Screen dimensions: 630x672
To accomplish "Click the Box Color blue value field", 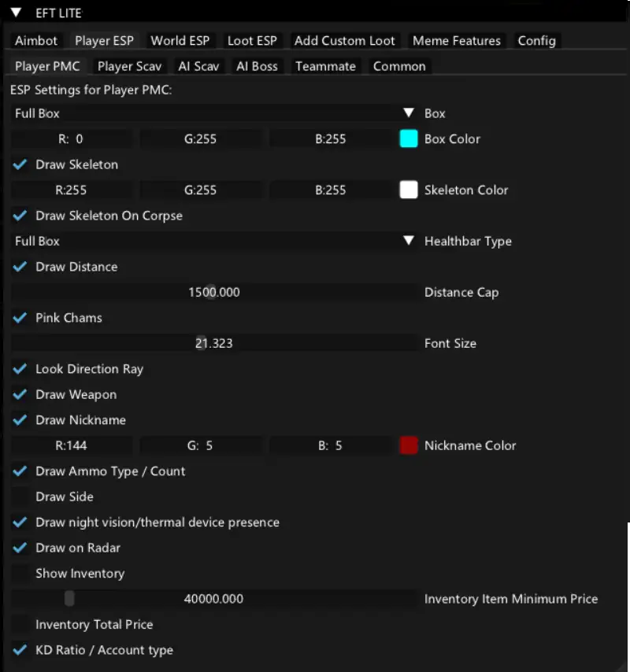I will [330, 138].
